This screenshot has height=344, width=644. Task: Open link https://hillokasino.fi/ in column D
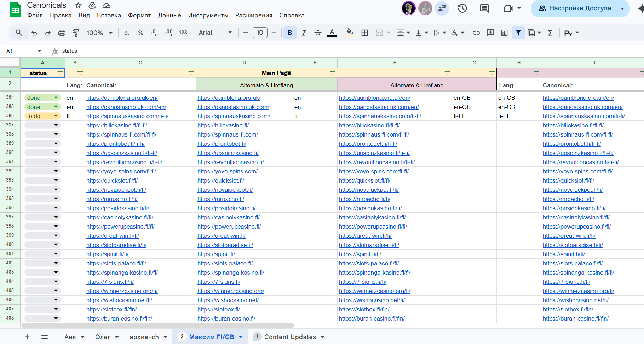point(223,126)
